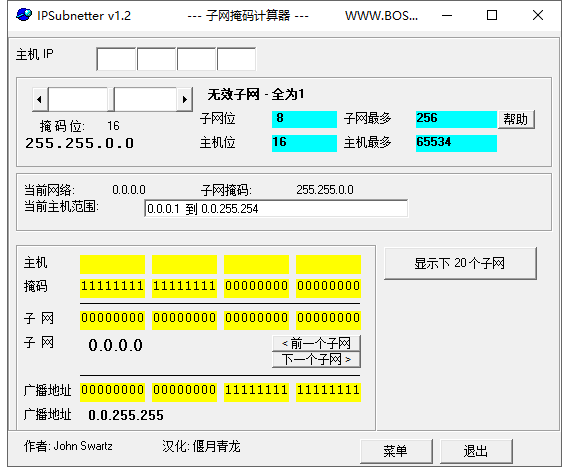Screen dimensions: 569x474
Task: Click the fourth yellow host binary box
Action: 328,264
